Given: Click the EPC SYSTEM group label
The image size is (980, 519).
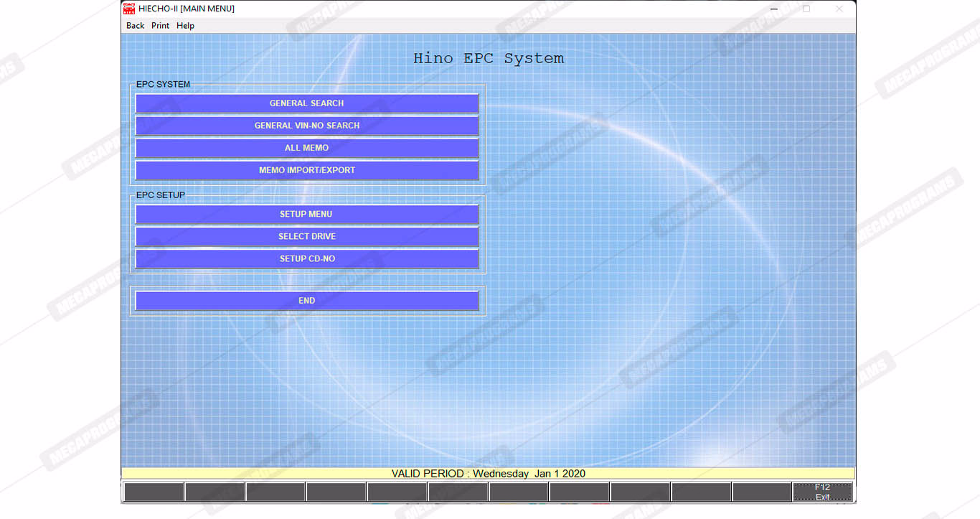Looking at the screenshot, I should [x=163, y=85].
